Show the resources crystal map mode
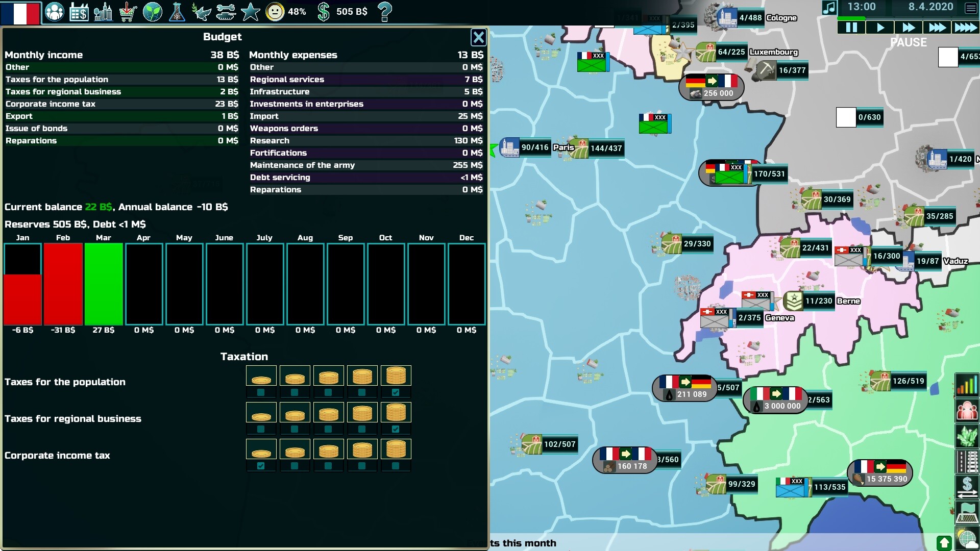This screenshot has height=551, width=980. pos(966,437)
